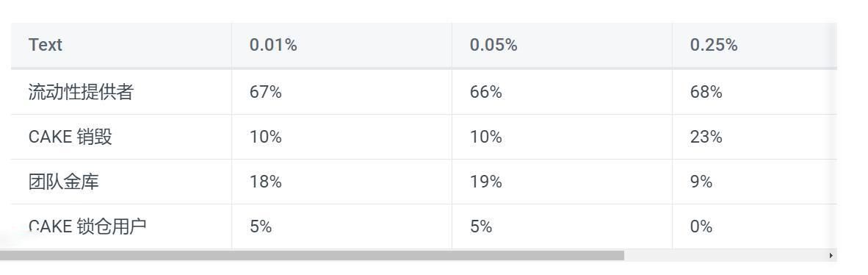Image resolution: width=868 pixels, height=275 pixels.
Task: Click the 9% cell in 团队金库 row
Action: pos(701,182)
